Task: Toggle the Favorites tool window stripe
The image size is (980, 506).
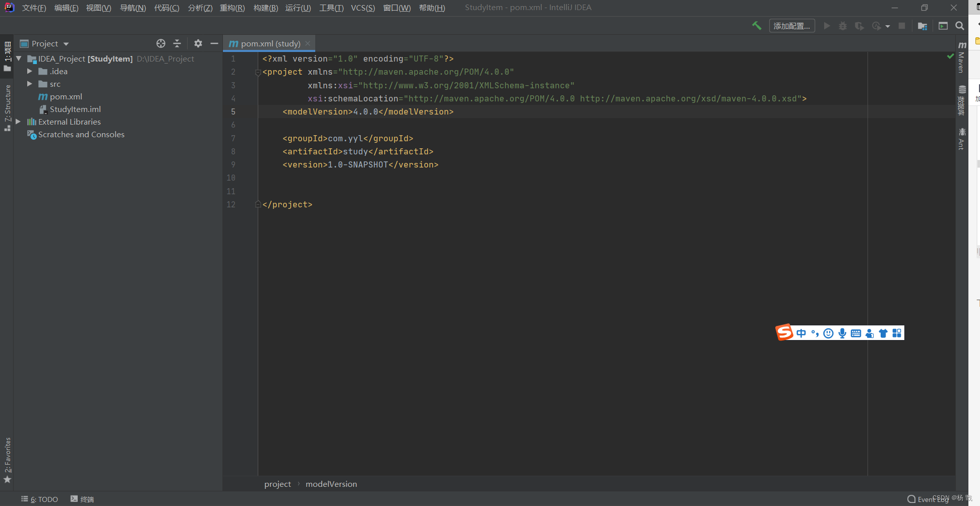Action: point(7,460)
